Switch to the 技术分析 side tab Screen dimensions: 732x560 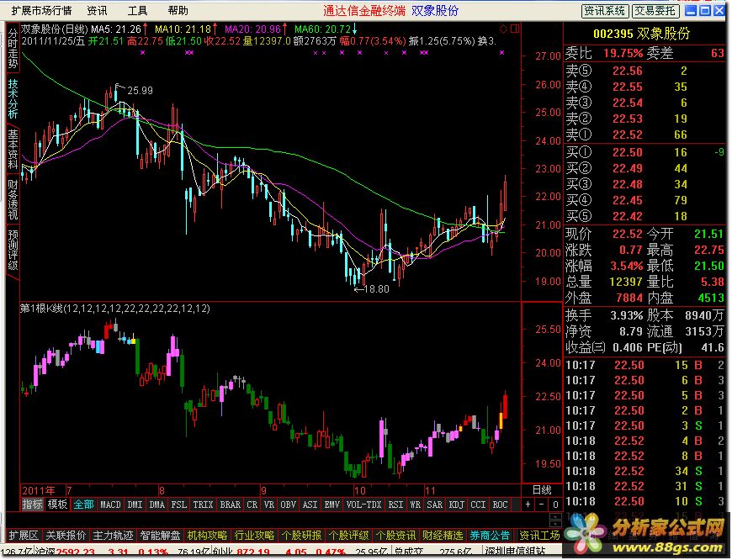13,98
